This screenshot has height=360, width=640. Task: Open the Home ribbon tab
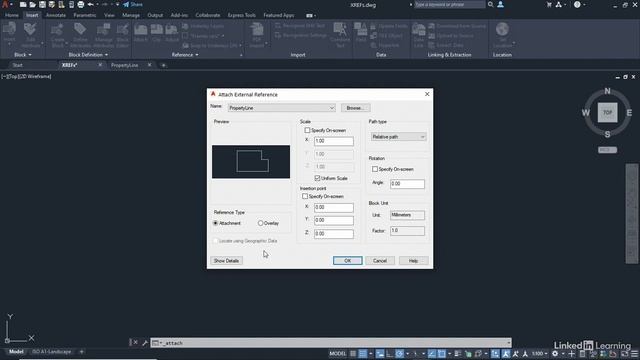(12, 15)
